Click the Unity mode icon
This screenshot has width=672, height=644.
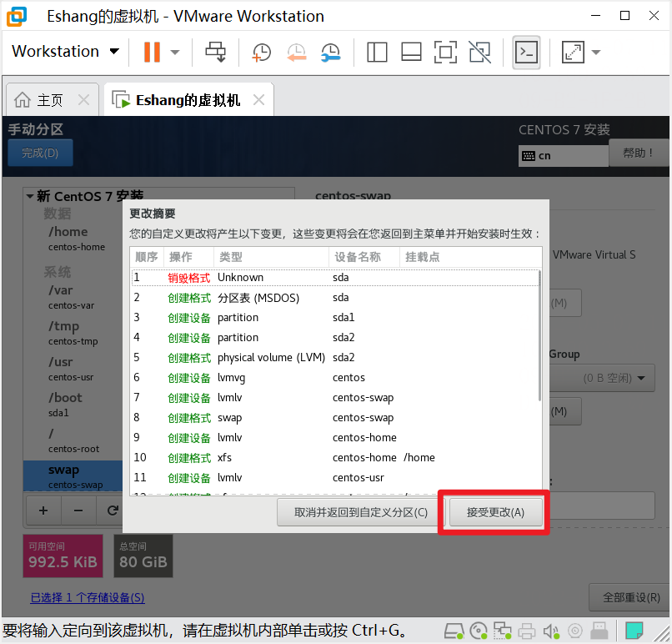coord(480,53)
